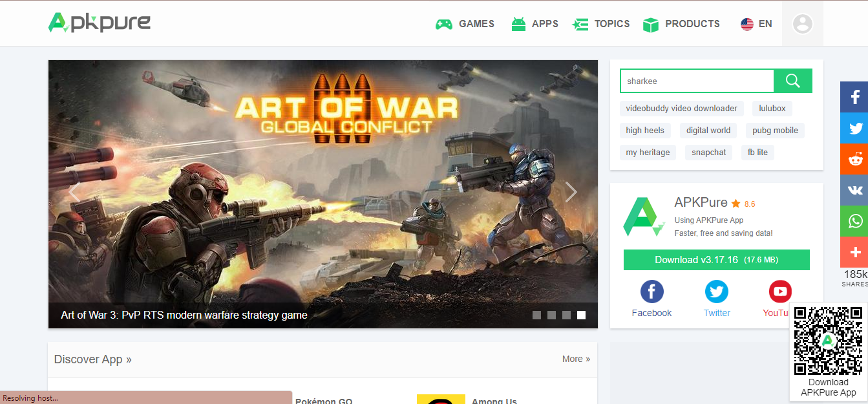Open the Facebook text link
The height and width of the screenshot is (404, 868).
click(x=651, y=313)
